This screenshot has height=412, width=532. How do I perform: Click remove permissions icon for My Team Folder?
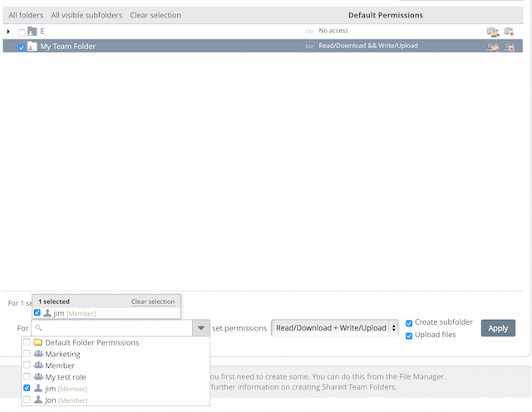tap(509, 47)
